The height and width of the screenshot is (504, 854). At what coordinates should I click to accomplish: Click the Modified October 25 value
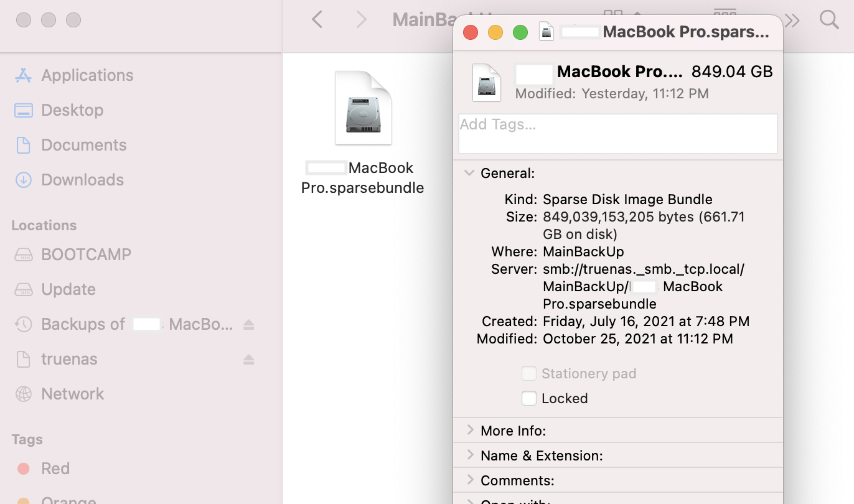pos(638,339)
